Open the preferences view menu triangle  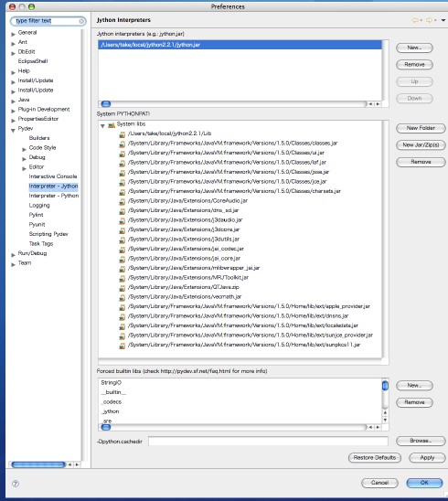click(x=443, y=20)
